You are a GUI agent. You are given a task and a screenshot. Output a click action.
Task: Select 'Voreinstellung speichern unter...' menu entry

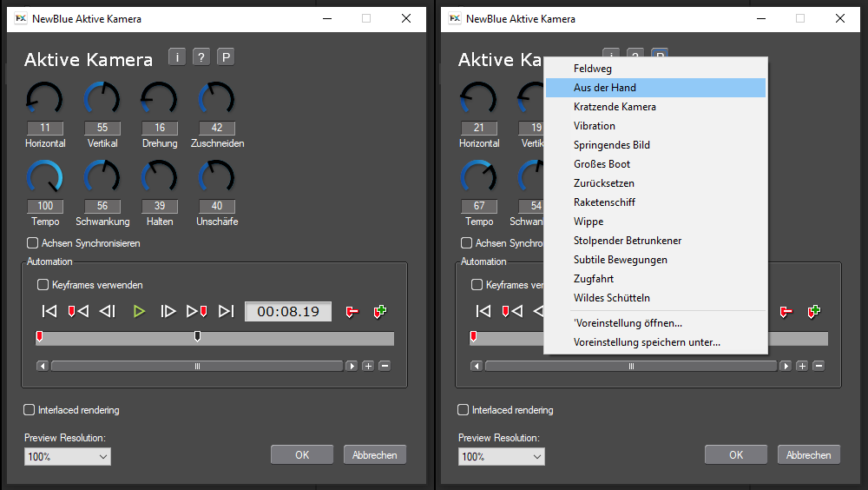click(x=647, y=342)
